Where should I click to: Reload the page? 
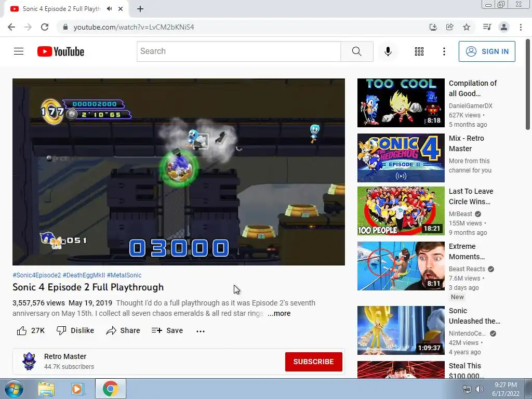(45, 27)
